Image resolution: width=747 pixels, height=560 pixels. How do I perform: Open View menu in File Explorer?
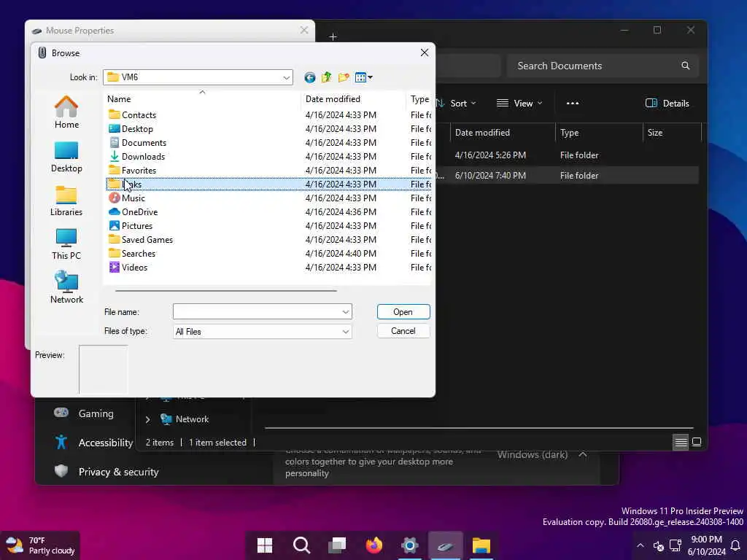click(519, 104)
